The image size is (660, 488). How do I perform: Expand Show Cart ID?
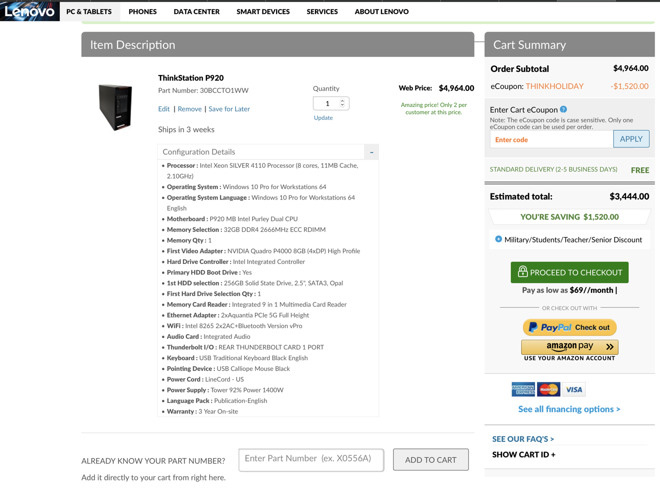click(524, 454)
